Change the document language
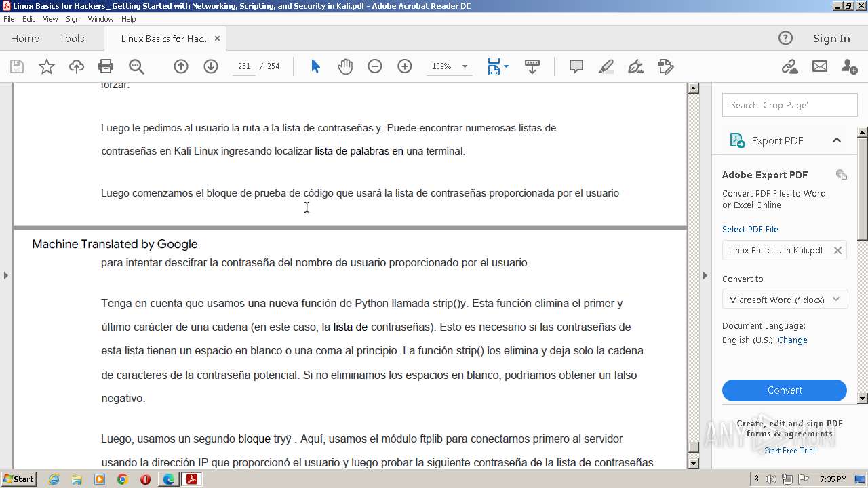Image resolution: width=868 pixels, height=488 pixels. (792, 340)
